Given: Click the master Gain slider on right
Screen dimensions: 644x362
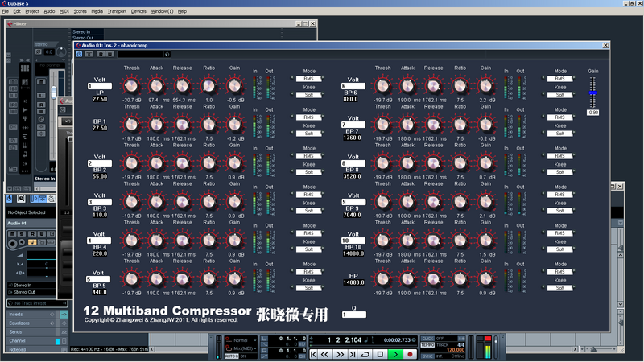Looking at the screenshot, I should click(593, 93).
